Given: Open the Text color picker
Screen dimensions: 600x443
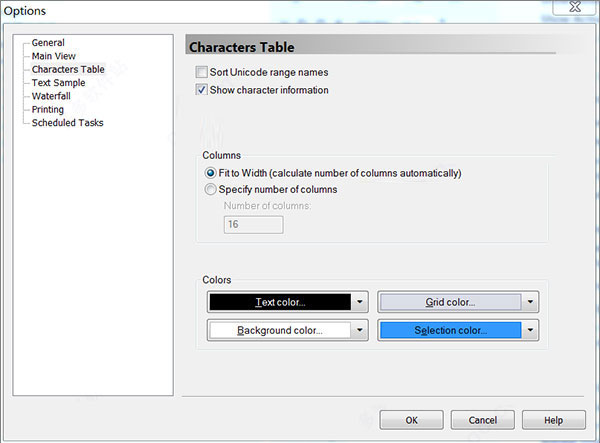Looking at the screenshot, I should click(280, 302).
